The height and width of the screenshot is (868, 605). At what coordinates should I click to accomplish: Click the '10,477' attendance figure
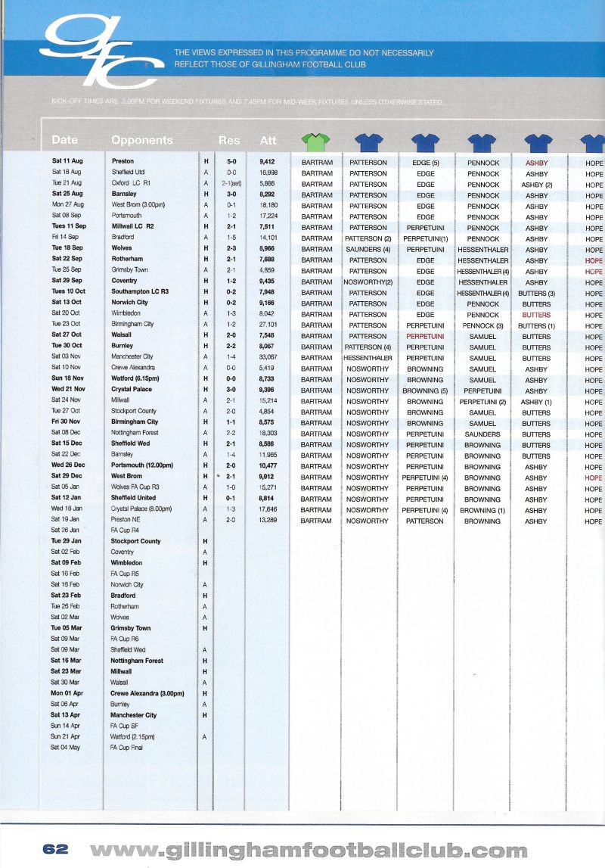pos(268,465)
